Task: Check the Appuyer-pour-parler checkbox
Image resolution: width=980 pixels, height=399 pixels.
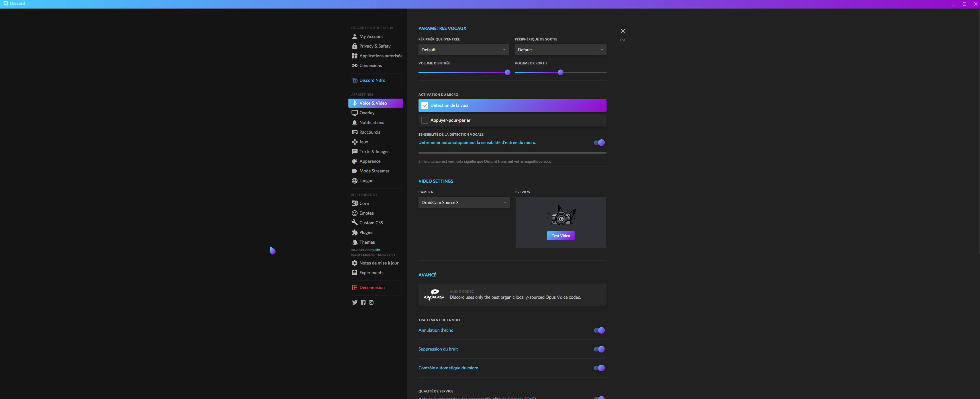Action: tap(424, 120)
